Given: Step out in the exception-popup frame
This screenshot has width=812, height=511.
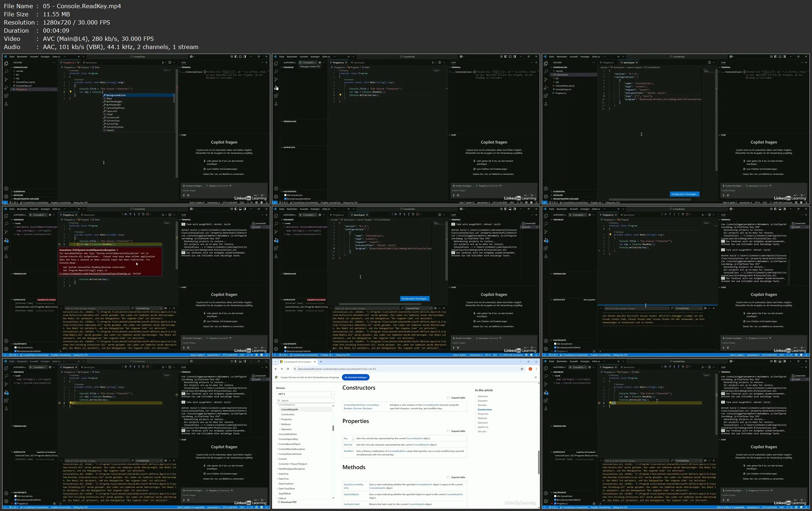Looking at the screenshot, I should (139, 214).
